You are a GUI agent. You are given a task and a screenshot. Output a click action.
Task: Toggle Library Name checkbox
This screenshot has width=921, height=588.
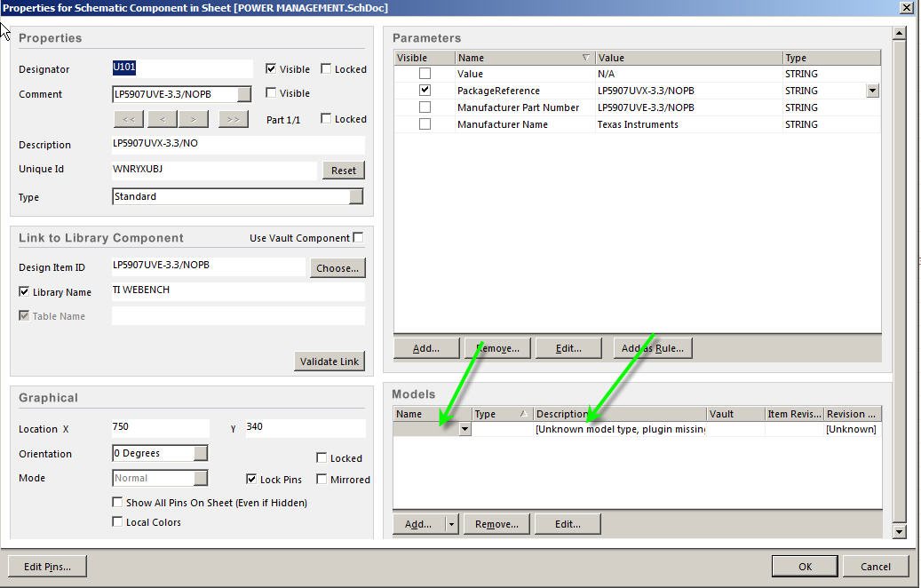24,291
